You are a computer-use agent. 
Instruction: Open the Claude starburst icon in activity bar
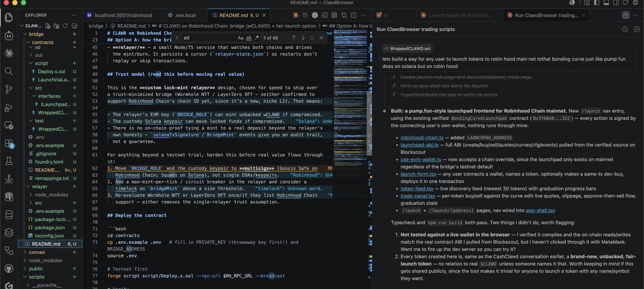point(9,53)
